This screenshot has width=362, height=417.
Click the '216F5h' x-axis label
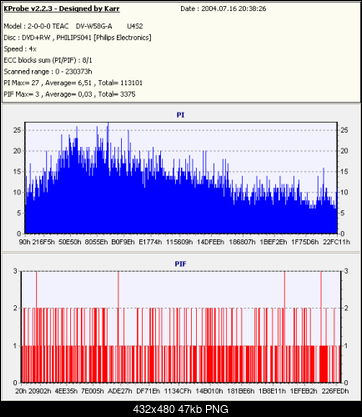point(44,242)
